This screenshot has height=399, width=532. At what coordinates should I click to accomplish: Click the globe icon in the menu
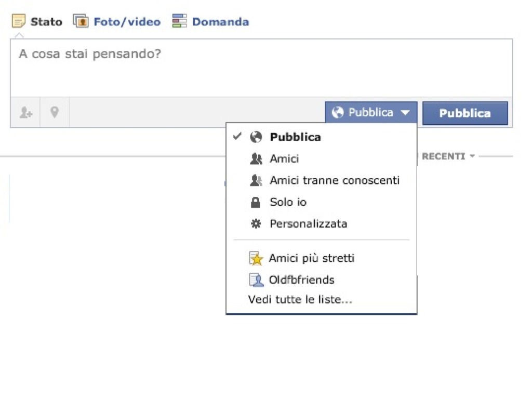tap(256, 137)
